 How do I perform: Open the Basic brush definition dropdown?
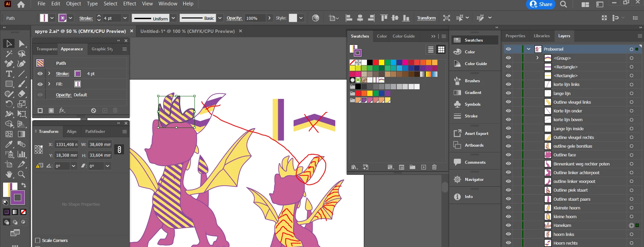220,18
